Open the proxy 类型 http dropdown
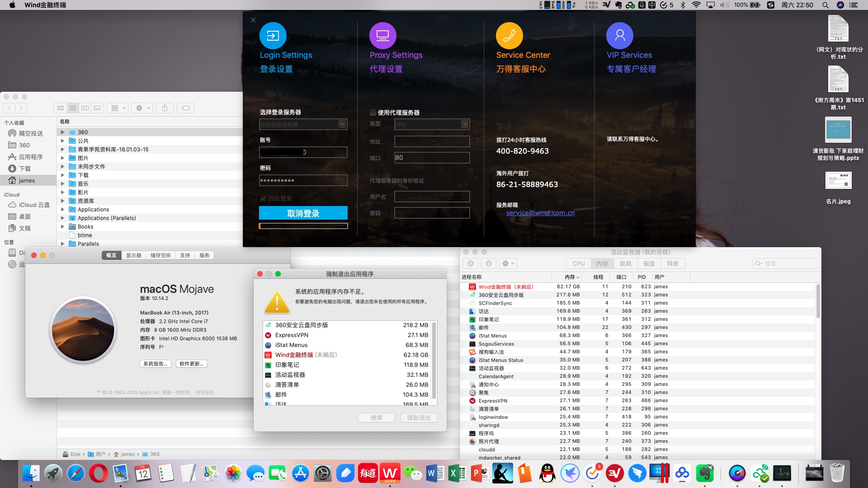868x488 pixels. [x=464, y=124]
